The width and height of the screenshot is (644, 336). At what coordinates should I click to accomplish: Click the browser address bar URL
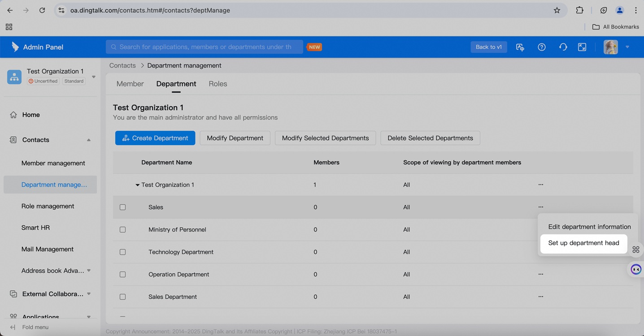(150, 10)
